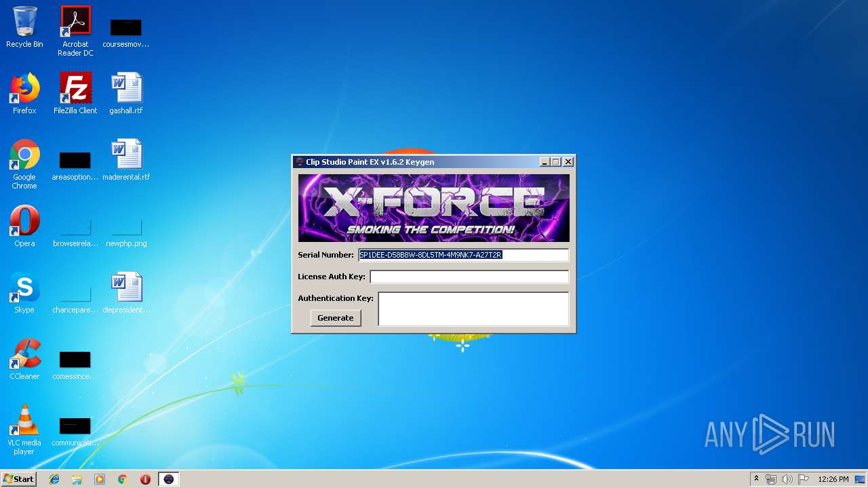
Task: Show hidden system tray icons
Action: point(756,479)
